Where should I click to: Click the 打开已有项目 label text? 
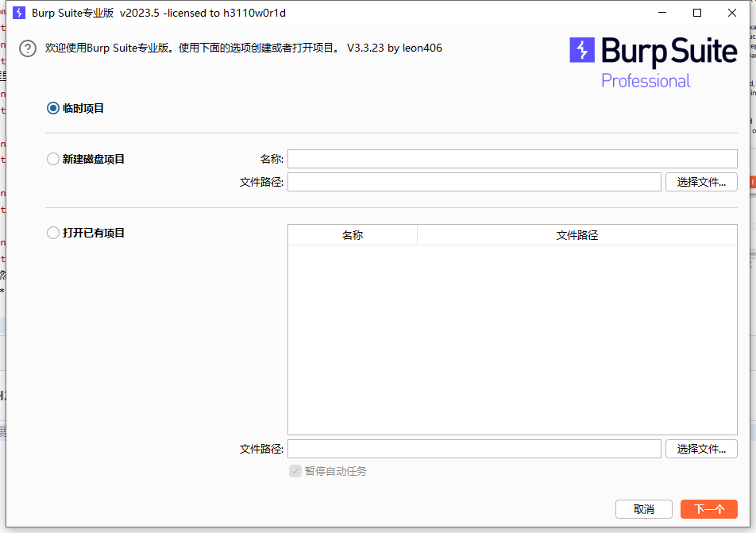pos(94,233)
